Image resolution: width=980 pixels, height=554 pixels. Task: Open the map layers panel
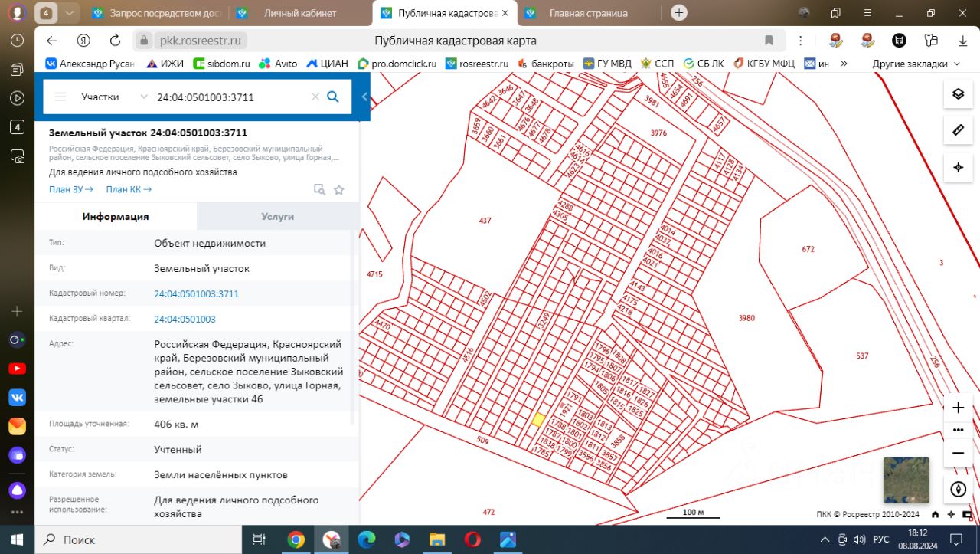coord(958,94)
